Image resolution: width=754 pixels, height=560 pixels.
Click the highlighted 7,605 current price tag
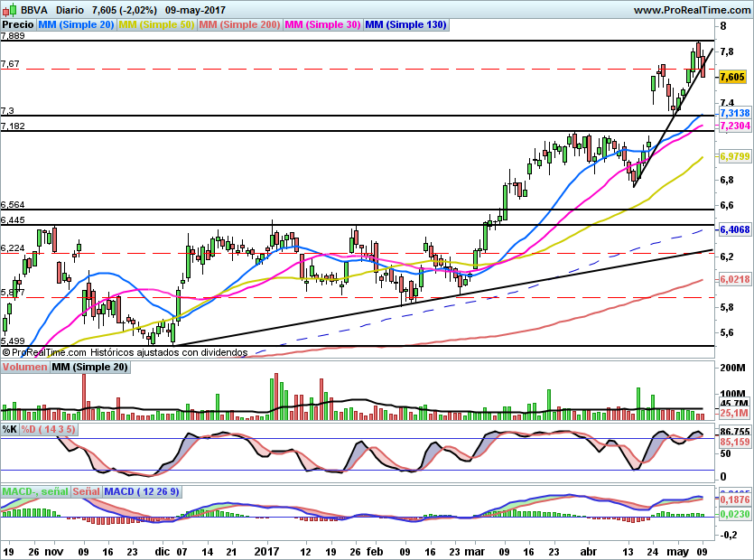pos(732,78)
